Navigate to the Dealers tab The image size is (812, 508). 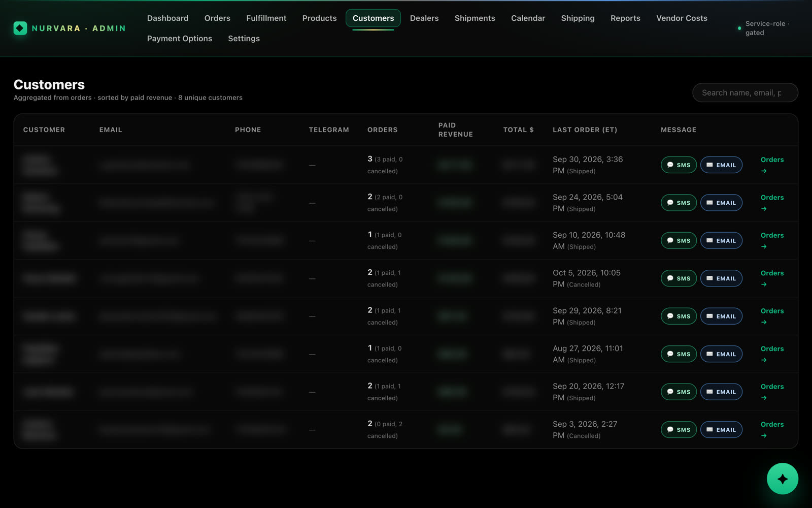tap(424, 18)
